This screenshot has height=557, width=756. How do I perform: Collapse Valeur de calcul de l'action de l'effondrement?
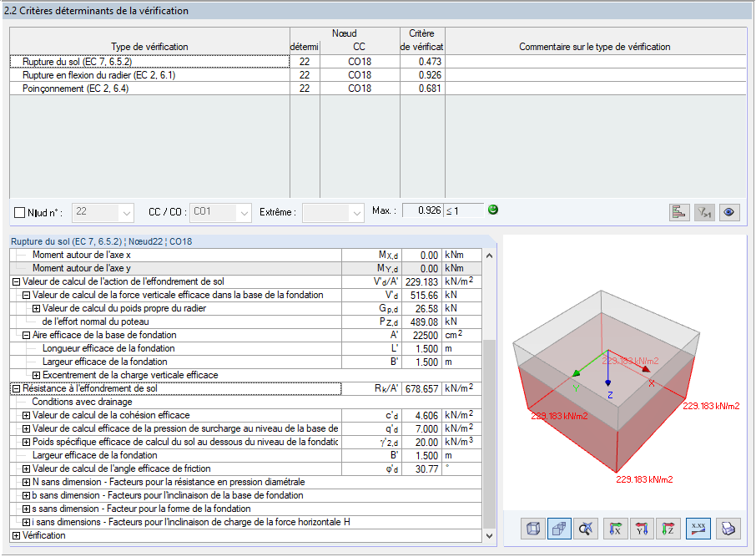click(x=16, y=282)
